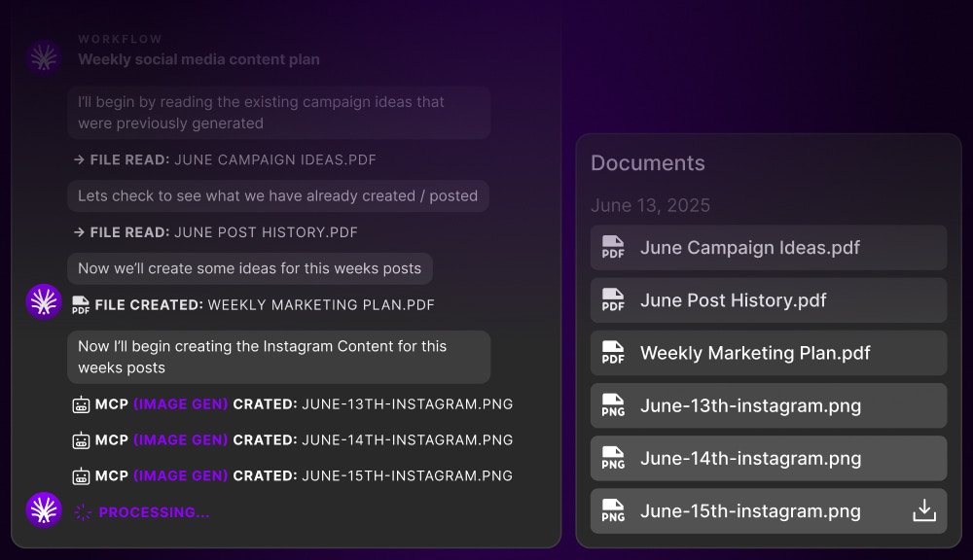This screenshot has width=973, height=560.
Task: Click the chat bubble about creating Instagram Content
Action: pyautogui.click(x=278, y=357)
